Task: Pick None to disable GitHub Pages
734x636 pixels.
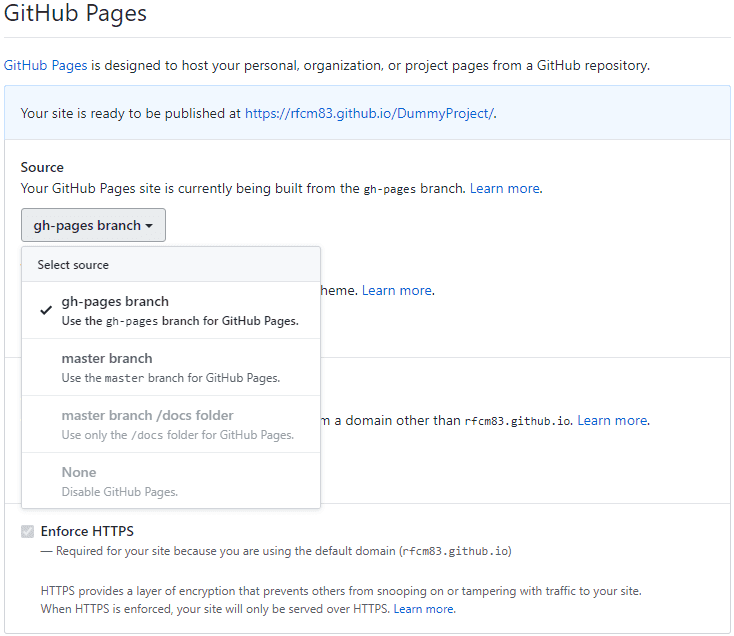Action: click(171, 481)
